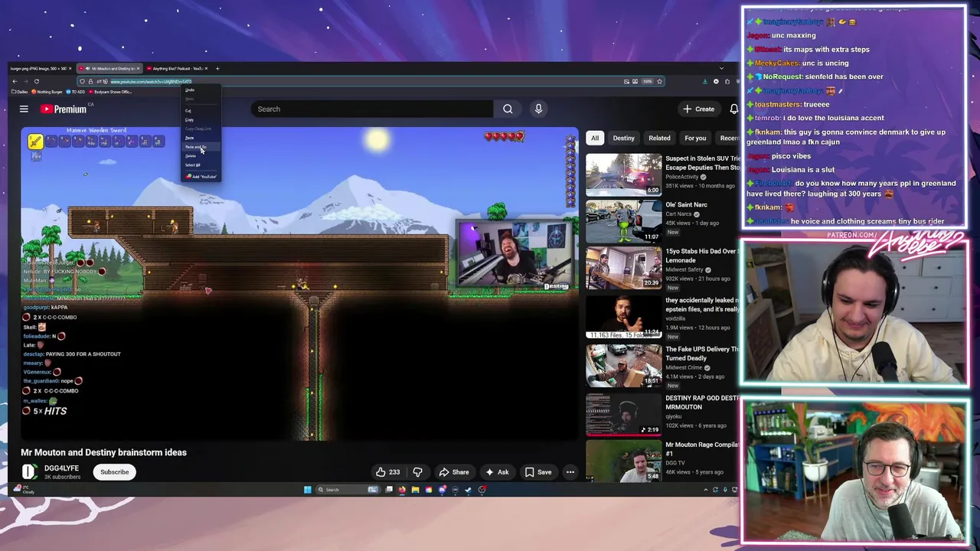The height and width of the screenshot is (551, 980).
Task: Bookmark this page with the star icon
Action: [x=659, y=81]
